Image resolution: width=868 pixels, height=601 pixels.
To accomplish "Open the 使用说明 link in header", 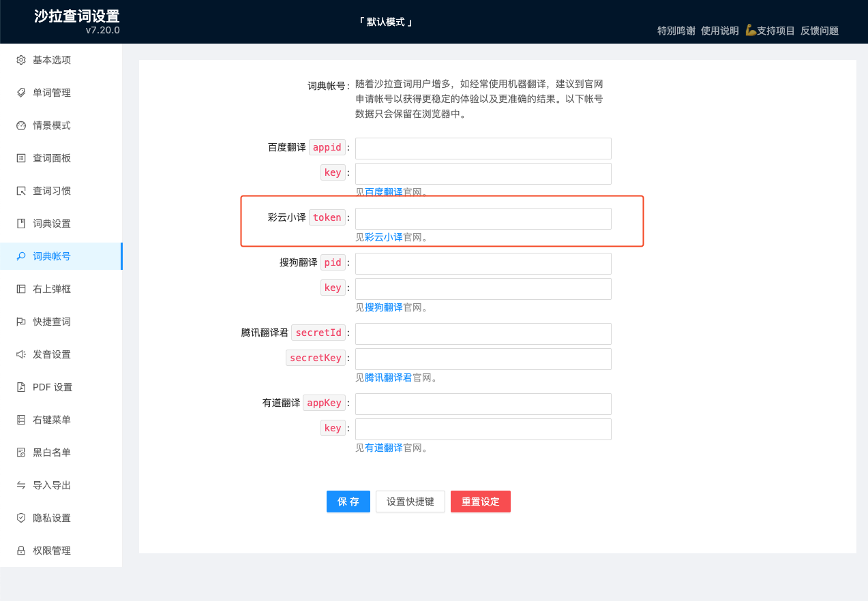I will pyautogui.click(x=720, y=31).
